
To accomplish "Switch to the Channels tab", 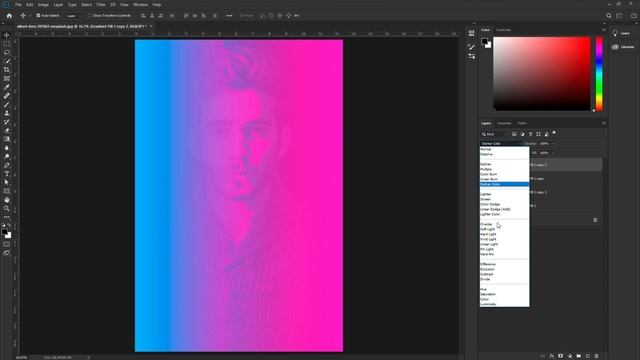I will [x=504, y=123].
